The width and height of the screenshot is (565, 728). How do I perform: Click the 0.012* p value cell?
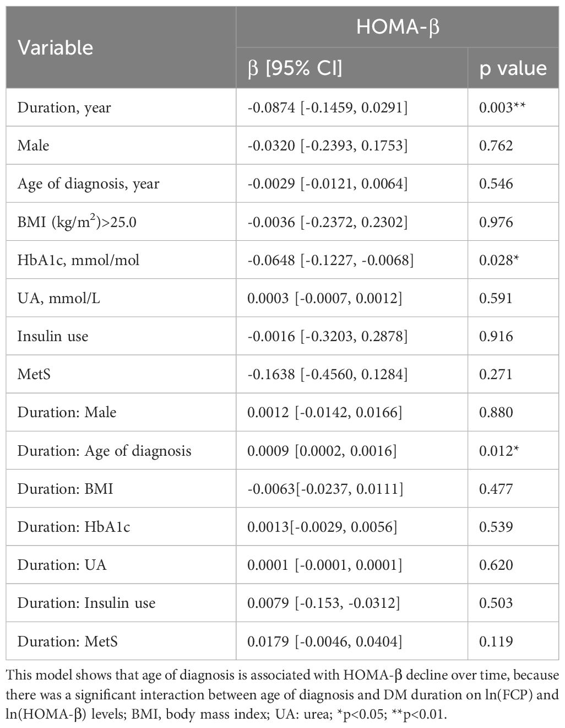(500, 451)
